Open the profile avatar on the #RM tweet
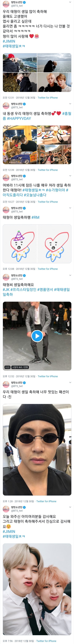74x644 pixels. tap(6, 209)
